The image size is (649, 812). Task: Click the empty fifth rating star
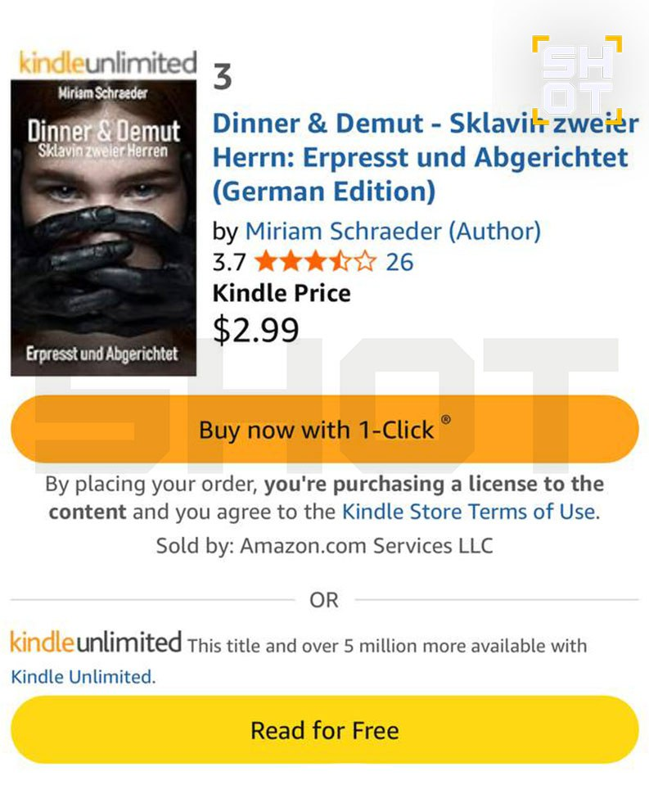tap(365, 262)
